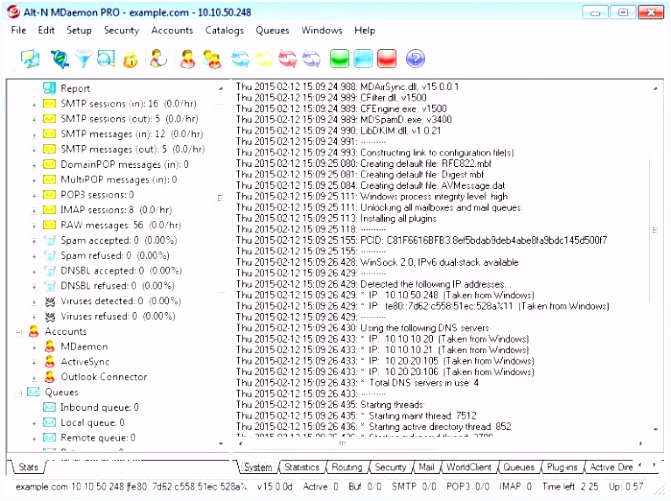Screen dimensions: 671x501
Task: Click the red circular arrows queue icon
Action: 288,59
